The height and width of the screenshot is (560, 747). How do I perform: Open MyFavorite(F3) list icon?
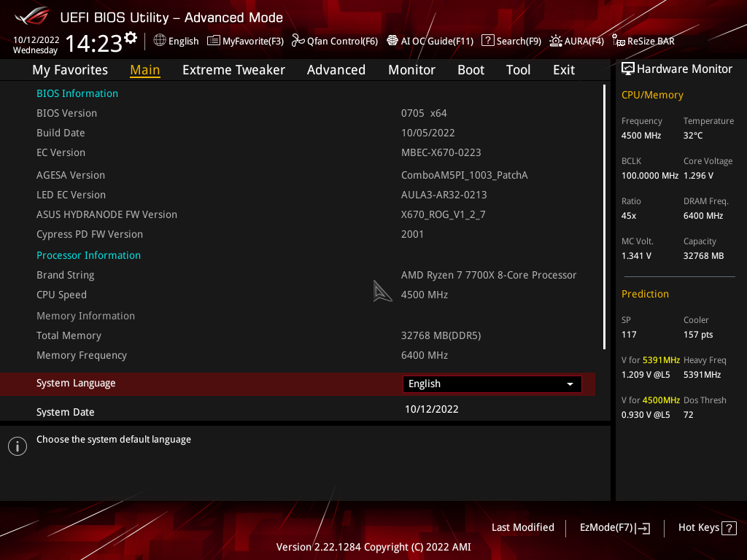[214, 41]
